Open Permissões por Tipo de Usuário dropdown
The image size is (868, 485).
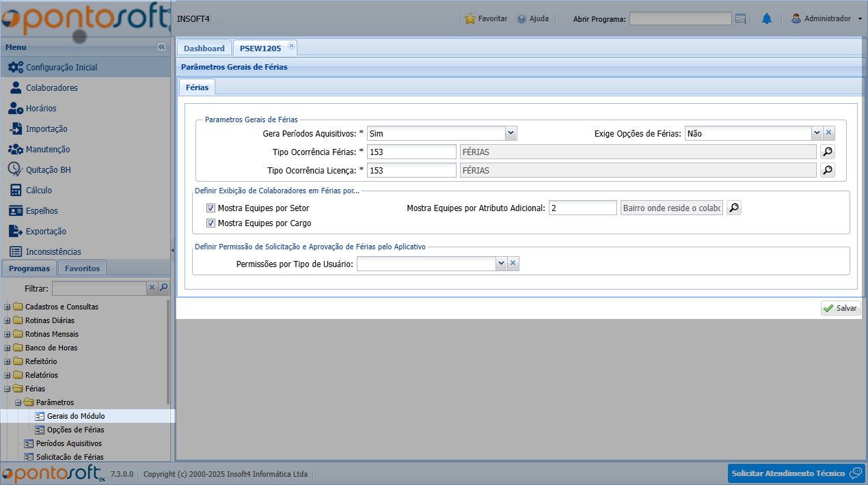click(x=501, y=264)
